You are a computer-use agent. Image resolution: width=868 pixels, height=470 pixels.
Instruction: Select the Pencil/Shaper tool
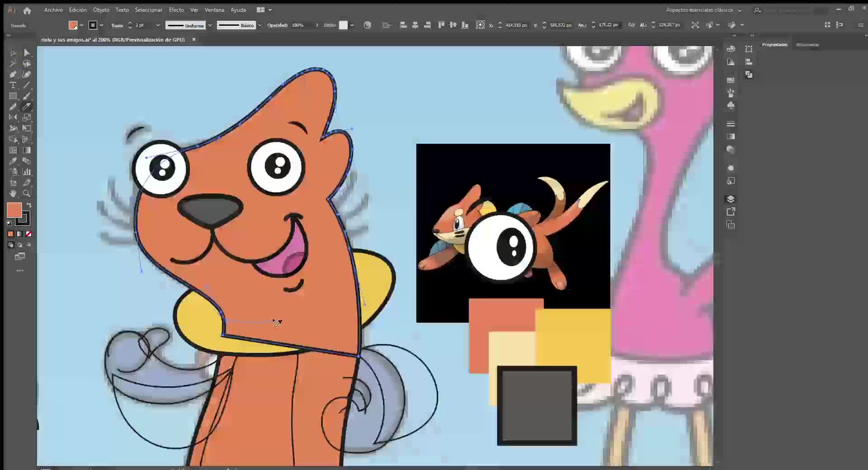click(13, 107)
